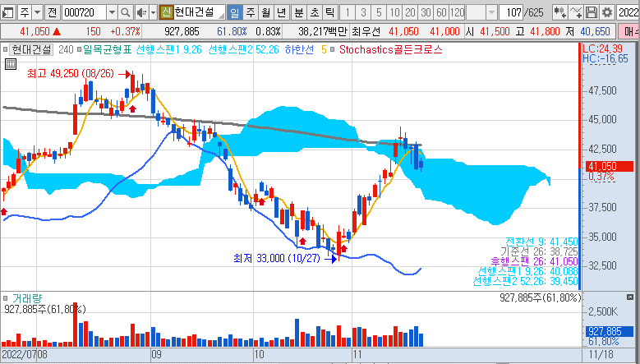This screenshot has width=640, height=364.
Task: Click the +0.37% change value
Action: pyautogui.click(x=125, y=31)
